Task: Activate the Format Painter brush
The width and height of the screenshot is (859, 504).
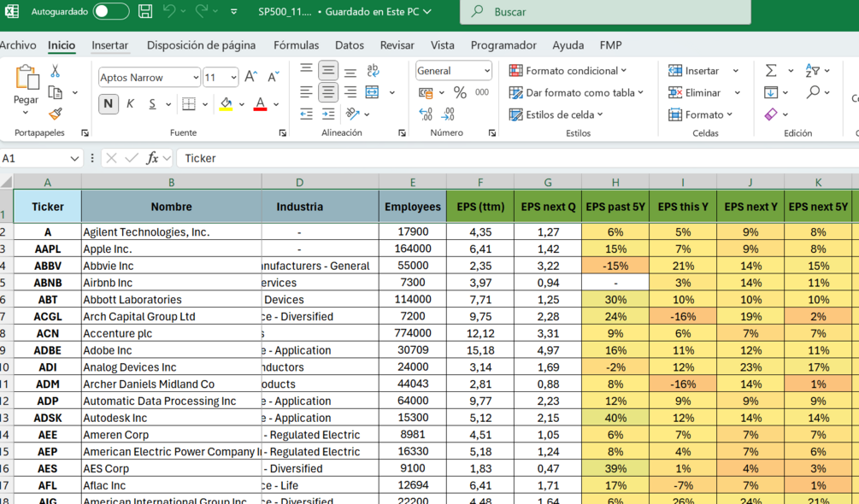Action: (56, 114)
